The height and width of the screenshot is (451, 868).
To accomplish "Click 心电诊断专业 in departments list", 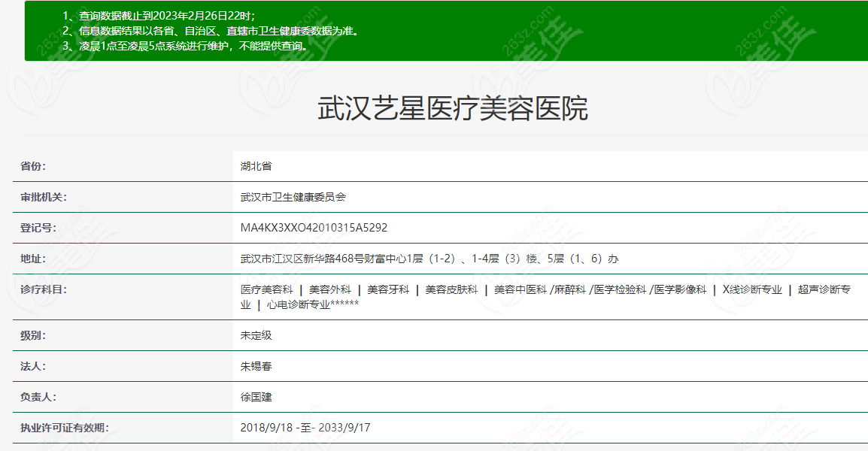I will coord(299,304).
